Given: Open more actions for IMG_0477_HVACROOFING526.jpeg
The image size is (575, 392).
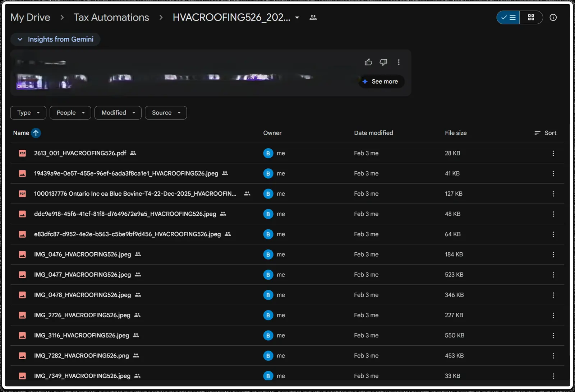Looking at the screenshot, I should point(553,275).
